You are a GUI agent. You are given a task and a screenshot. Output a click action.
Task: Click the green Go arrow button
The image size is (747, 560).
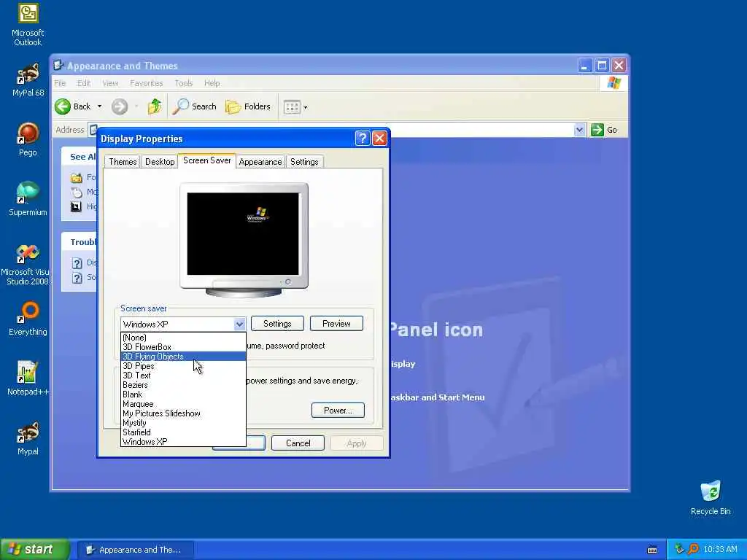click(x=604, y=130)
